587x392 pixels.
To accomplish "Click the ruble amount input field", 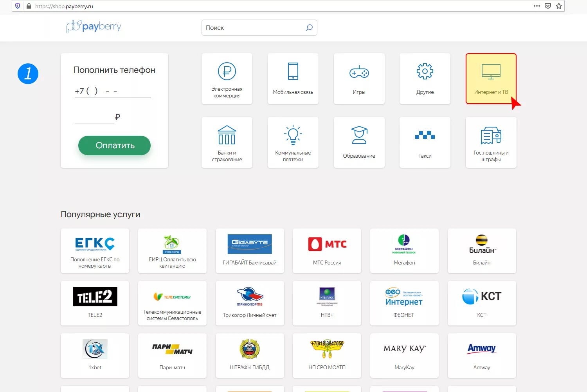I will tap(94, 117).
